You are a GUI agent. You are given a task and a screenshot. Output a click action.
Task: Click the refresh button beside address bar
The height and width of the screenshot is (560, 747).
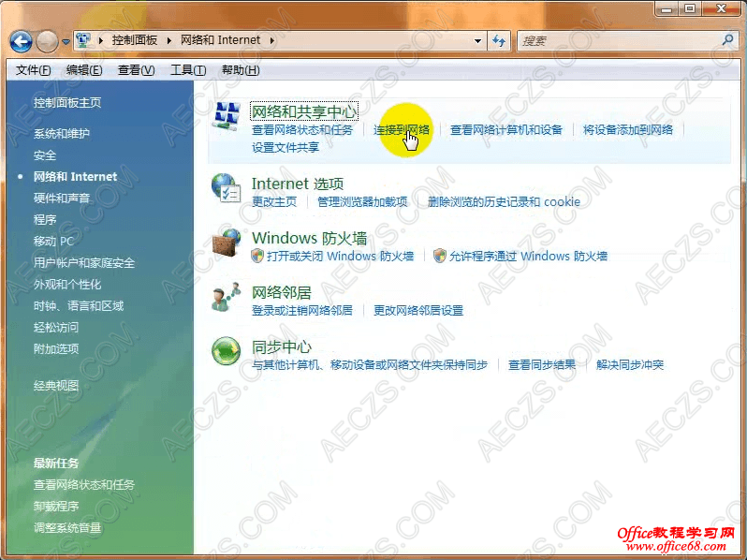499,41
